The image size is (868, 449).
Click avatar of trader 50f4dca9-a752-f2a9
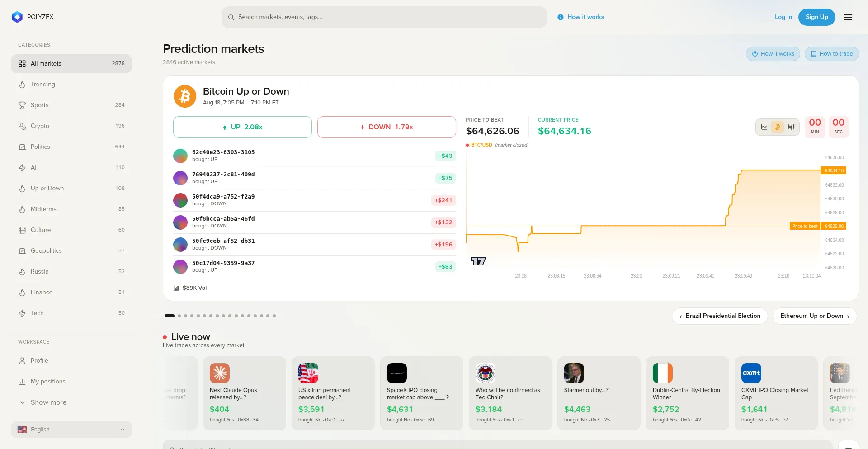pos(180,200)
